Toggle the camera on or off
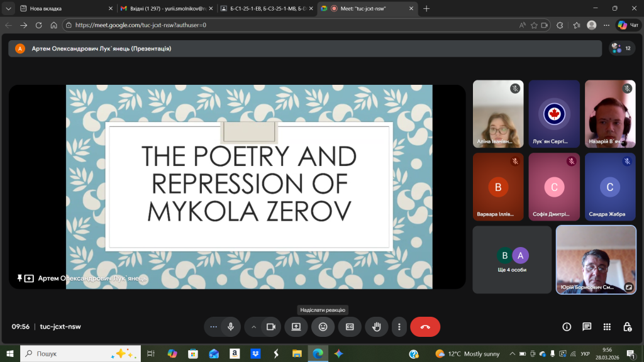This screenshot has height=362, width=644. [271, 327]
